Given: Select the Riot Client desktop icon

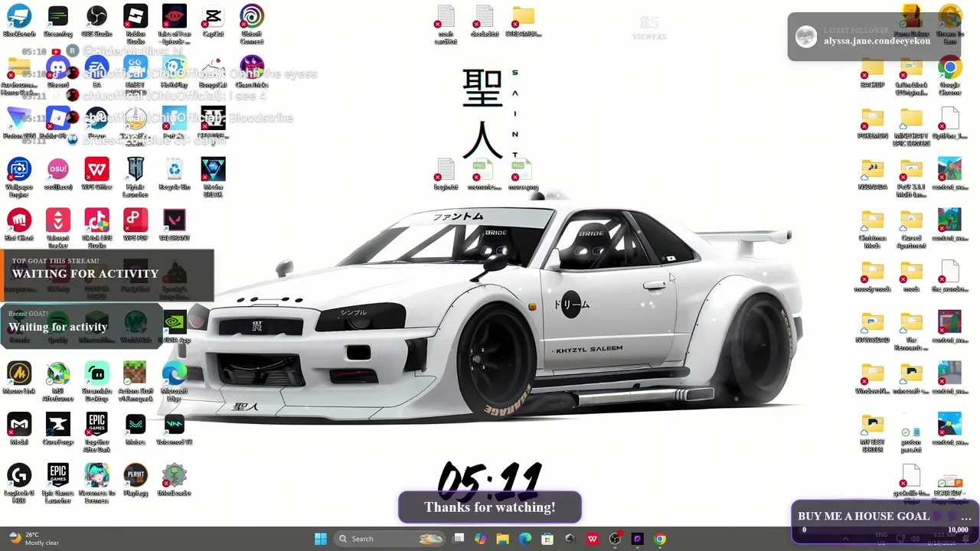Looking at the screenshot, I should 19,225.
